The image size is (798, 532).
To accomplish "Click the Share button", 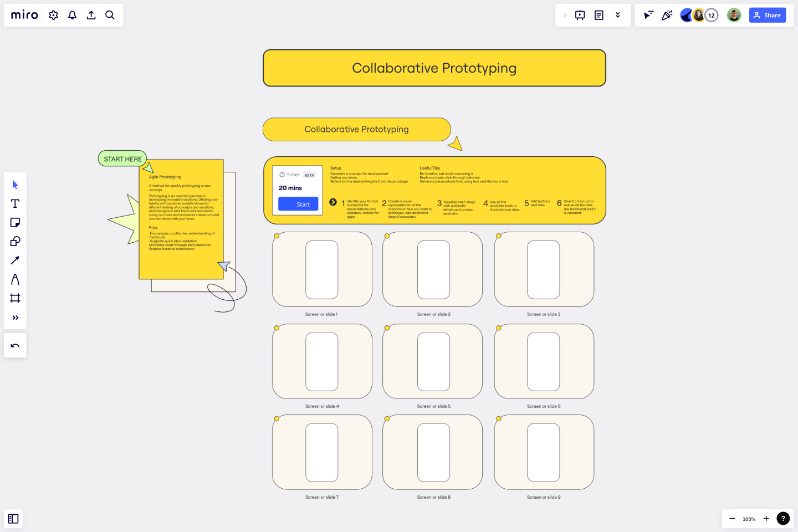I will (x=768, y=15).
